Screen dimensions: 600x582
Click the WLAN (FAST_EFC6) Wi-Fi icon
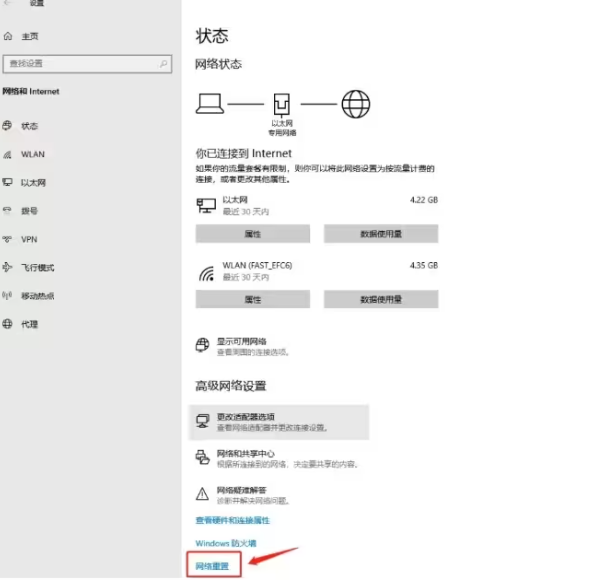point(206,274)
